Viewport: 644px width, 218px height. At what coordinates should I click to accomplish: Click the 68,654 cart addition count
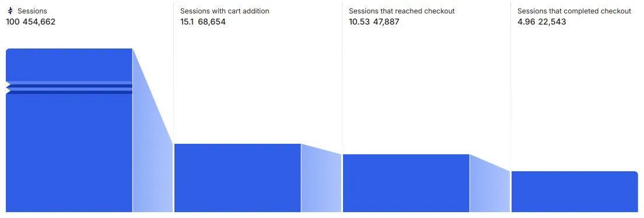point(212,22)
